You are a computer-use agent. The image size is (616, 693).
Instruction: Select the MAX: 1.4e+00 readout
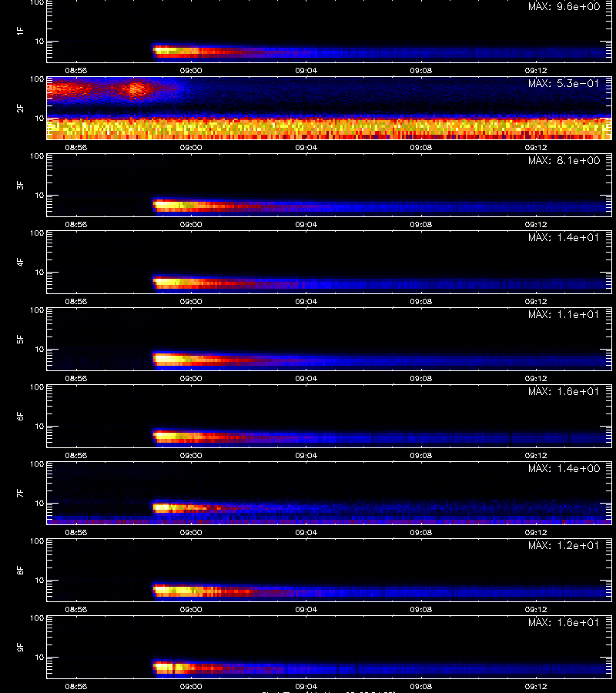click(x=564, y=468)
